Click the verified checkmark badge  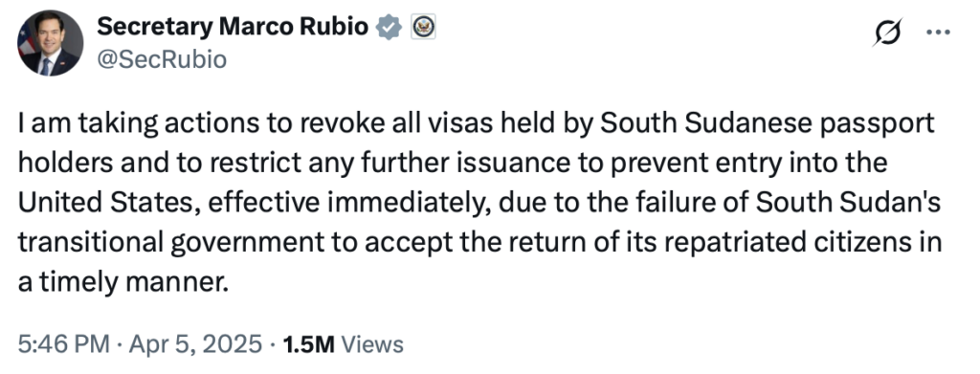coord(390,28)
